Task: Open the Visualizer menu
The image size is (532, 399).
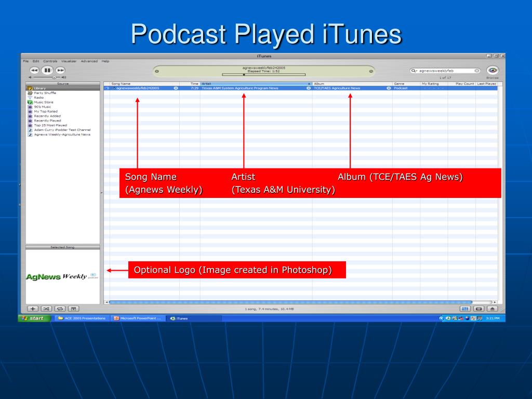Action: pyautogui.click(x=69, y=61)
